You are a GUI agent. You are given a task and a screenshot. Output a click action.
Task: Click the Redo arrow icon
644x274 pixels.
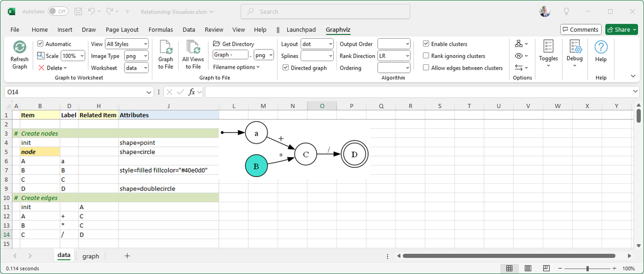110,11
